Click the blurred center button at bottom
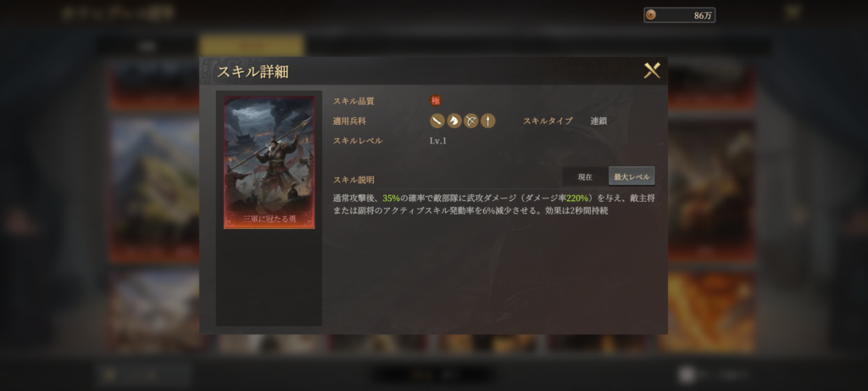The width and height of the screenshot is (868, 391). pyautogui.click(x=433, y=375)
